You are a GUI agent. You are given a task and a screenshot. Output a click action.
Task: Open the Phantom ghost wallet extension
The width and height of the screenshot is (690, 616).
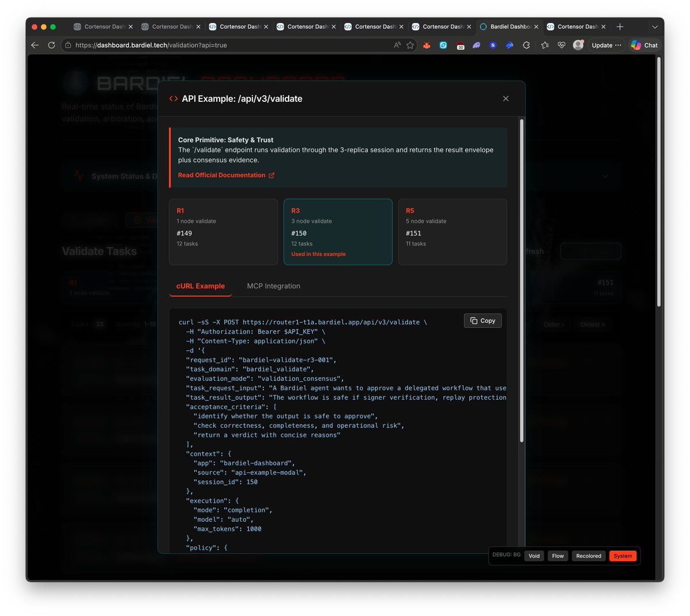(x=477, y=45)
